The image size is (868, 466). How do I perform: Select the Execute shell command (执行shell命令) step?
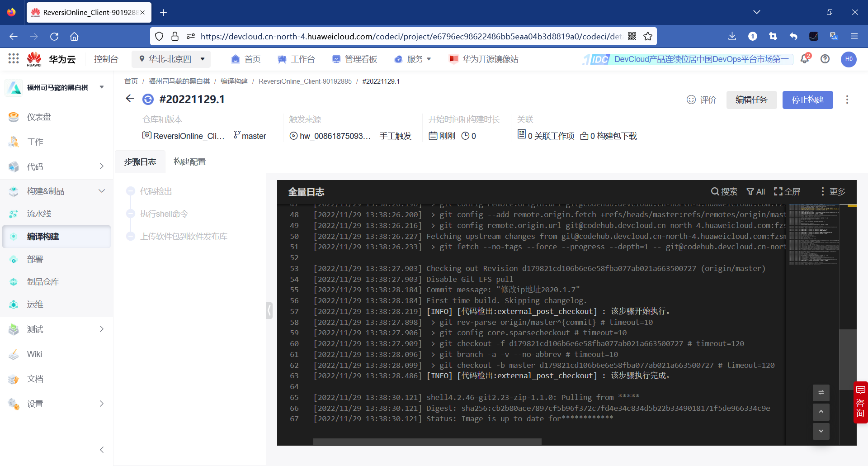(x=164, y=214)
